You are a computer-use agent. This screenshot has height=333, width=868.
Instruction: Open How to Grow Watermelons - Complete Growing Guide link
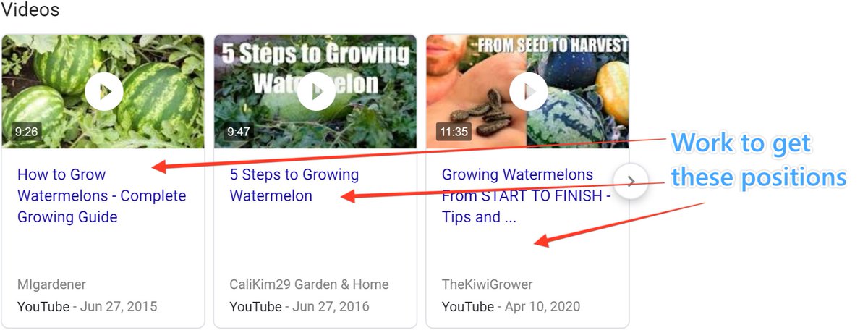101,195
